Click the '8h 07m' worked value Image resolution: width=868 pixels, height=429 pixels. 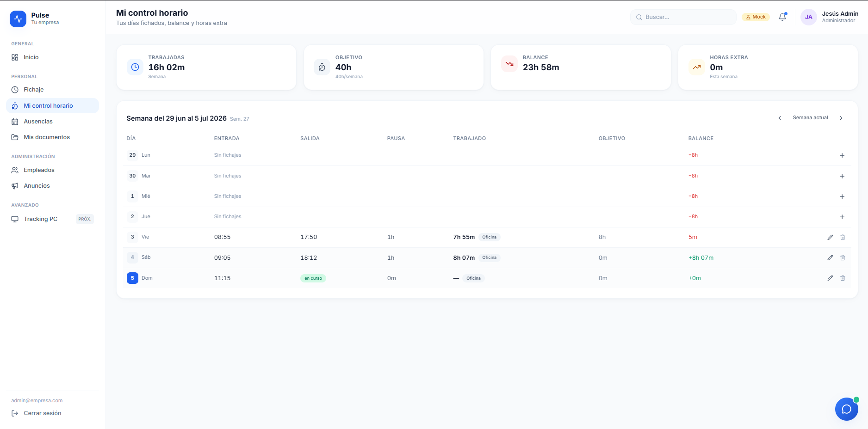pos(464,258)
